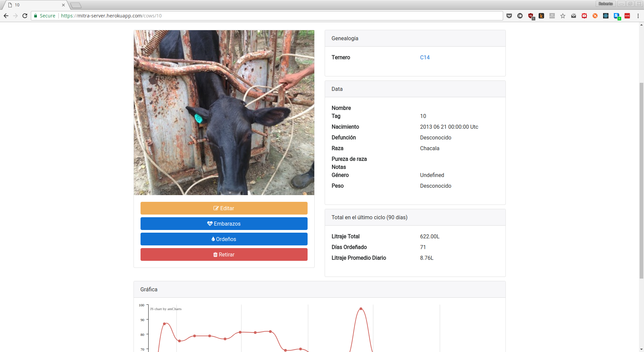Open the Pocket extension
This screenshot has height=352, width=644.
pyautogui.click(x=509, y=16)
